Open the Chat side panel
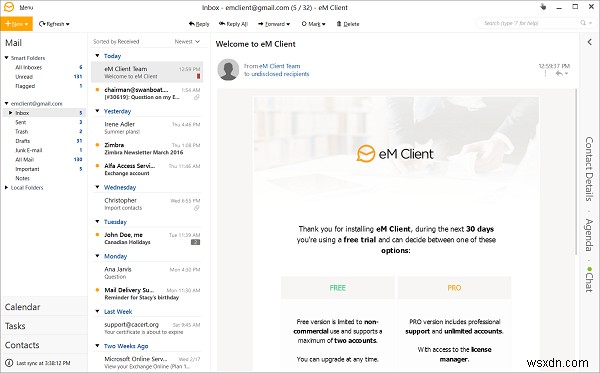The image size is (600, 373). tap(589, 280)
